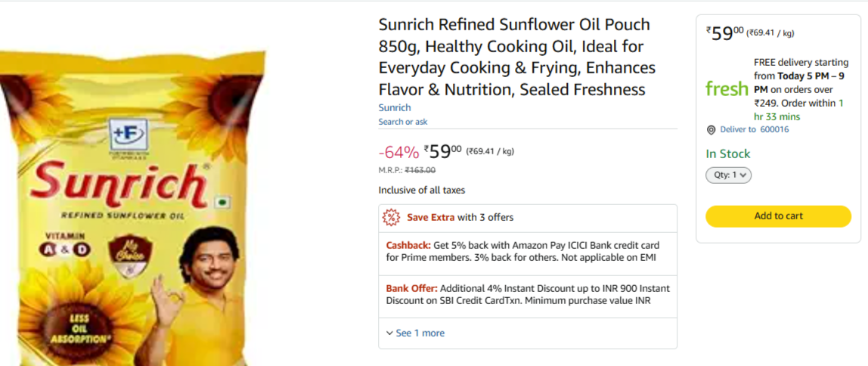Open the Sunrich brand link
The width and height of the screenshot is (868, 366).
(x=395, y=107)
